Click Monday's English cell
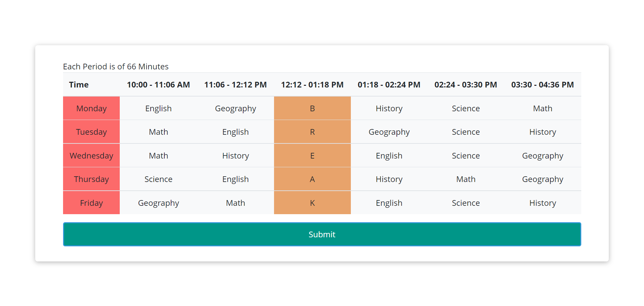Image resolution: width=644 pixels, height=306 pixels. (158, 108)
